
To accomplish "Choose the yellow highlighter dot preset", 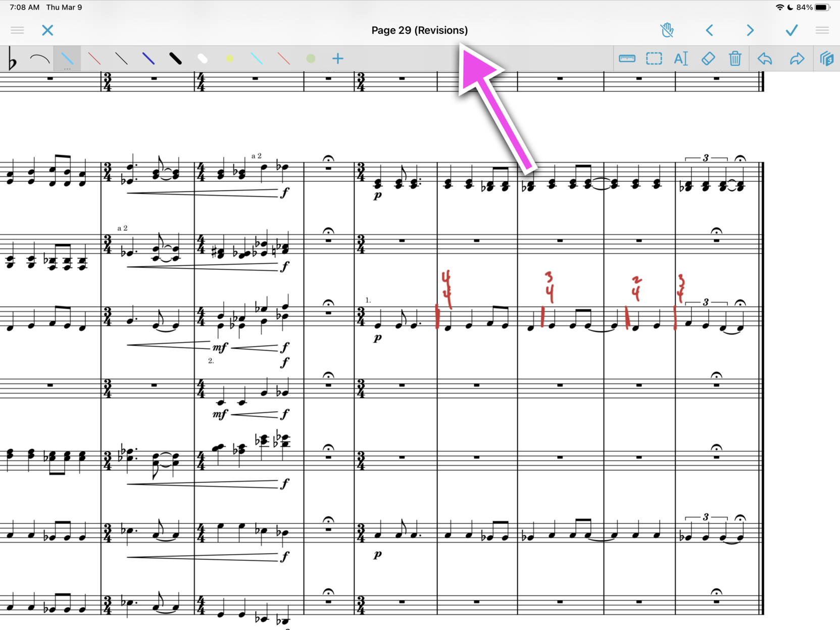I will [229, 59].
